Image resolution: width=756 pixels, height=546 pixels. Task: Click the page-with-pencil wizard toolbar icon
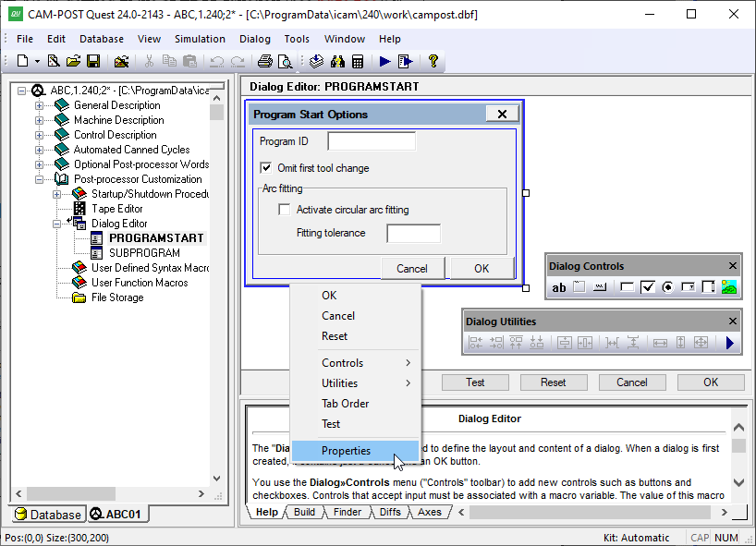[x=54, y=61]
